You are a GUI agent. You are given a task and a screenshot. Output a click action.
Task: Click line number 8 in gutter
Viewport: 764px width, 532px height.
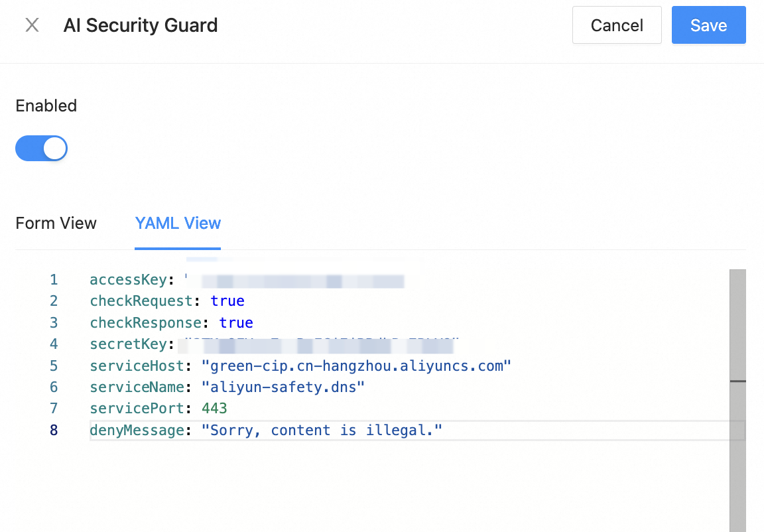pyautogui.click(x=54, y=431)
